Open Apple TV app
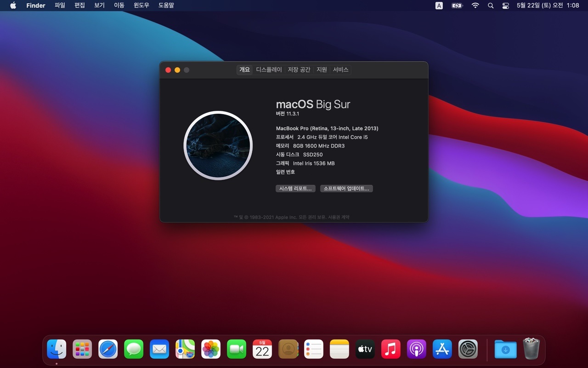588x368 pixels. tap(365, 349)
